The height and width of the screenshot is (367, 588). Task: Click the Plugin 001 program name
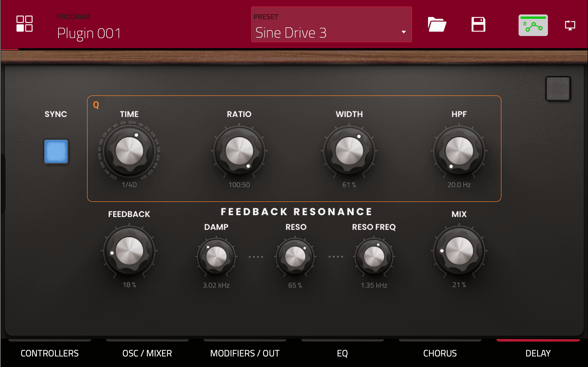click(89, 33)
